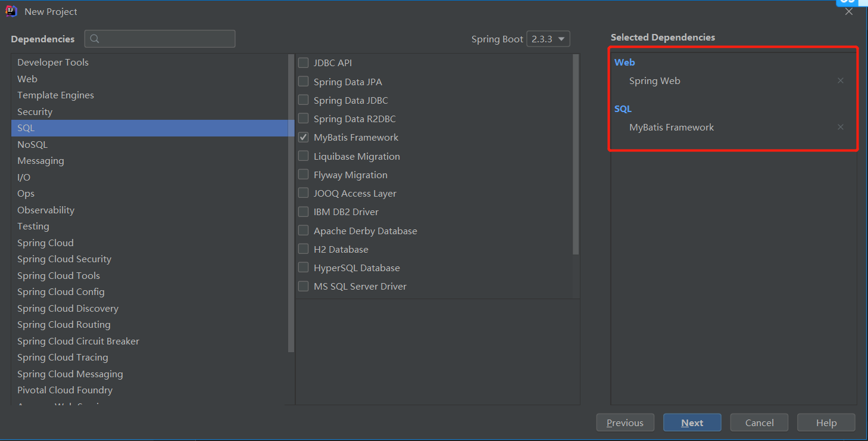Image resolution: width=868 pixels, height=441 pixels.
Task: Uncheck the MyBatis Framework checkbox
Action: point(304,137)
